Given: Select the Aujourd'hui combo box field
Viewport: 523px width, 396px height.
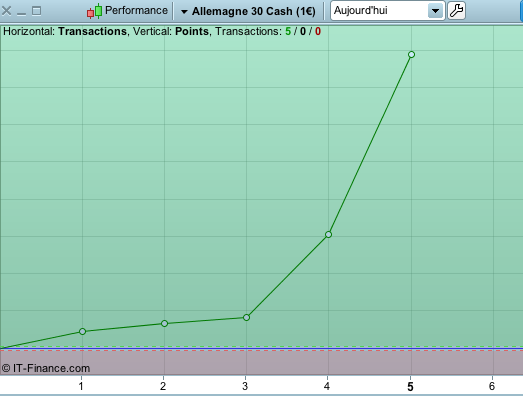Looking at the screenshot, I should point(388,11).
